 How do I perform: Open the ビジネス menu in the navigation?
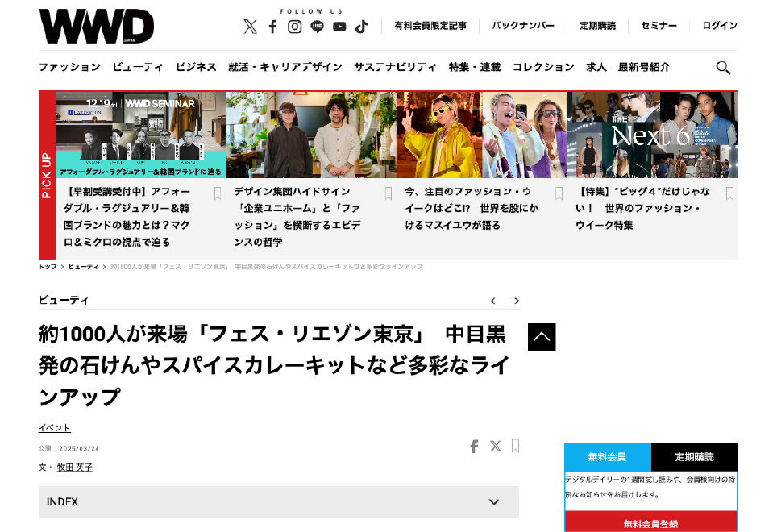196,68
